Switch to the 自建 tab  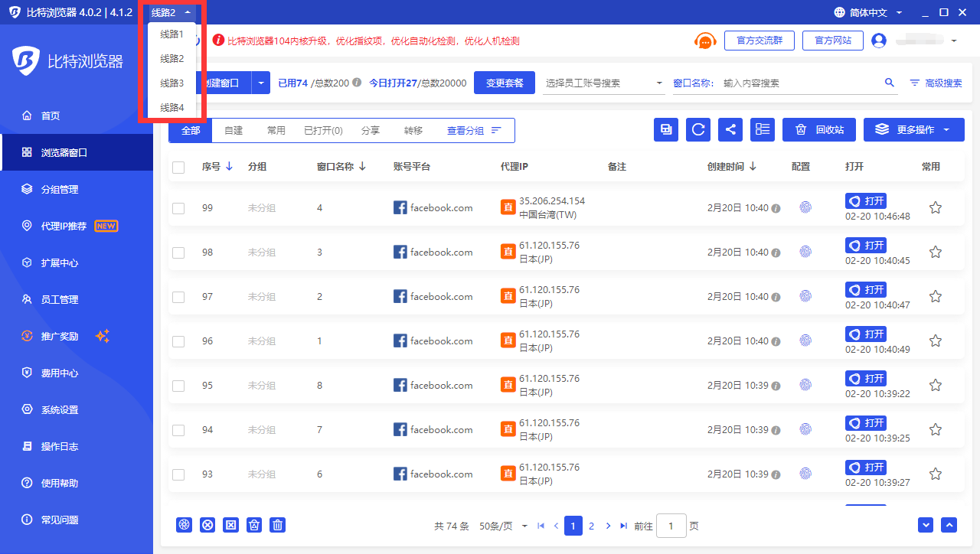pyautogui.click(x=234, y=131)
